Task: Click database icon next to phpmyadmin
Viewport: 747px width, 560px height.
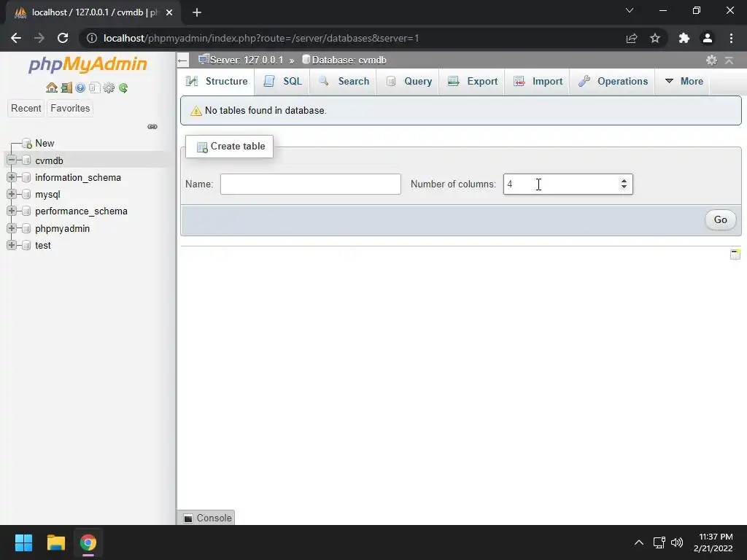Action: tap(27, 228)
